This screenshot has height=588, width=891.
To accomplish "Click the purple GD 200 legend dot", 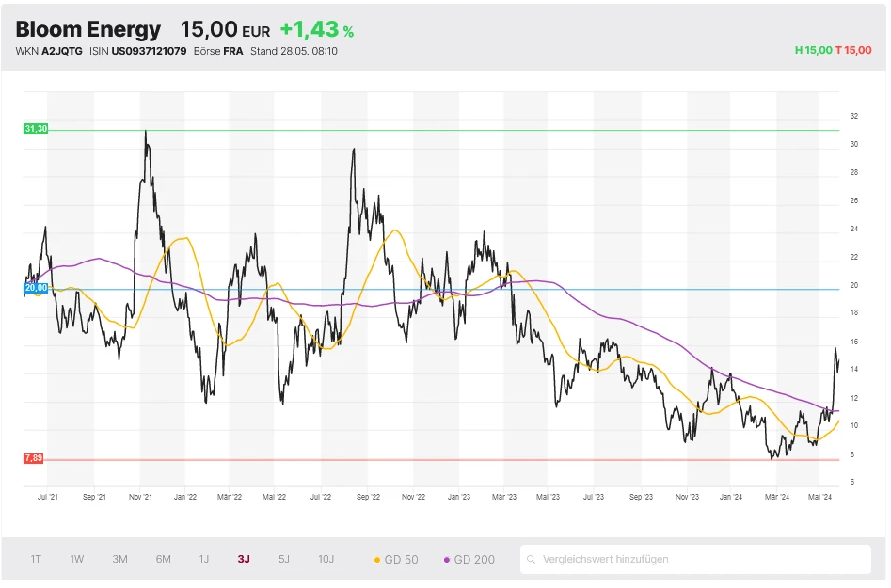I will [446, 560].
